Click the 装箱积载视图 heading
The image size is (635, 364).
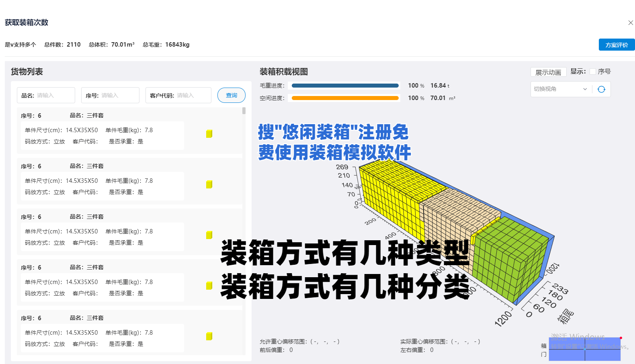click(x=284, y=72)
